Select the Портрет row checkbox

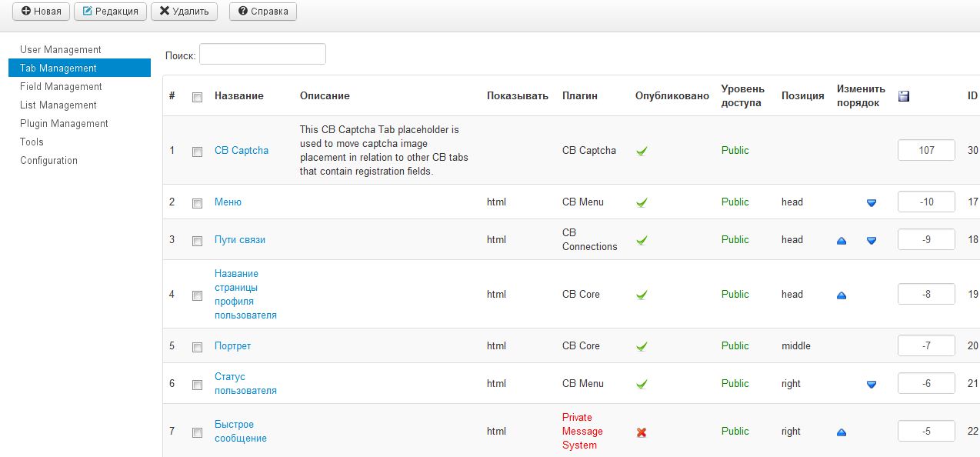pos(197,347)
